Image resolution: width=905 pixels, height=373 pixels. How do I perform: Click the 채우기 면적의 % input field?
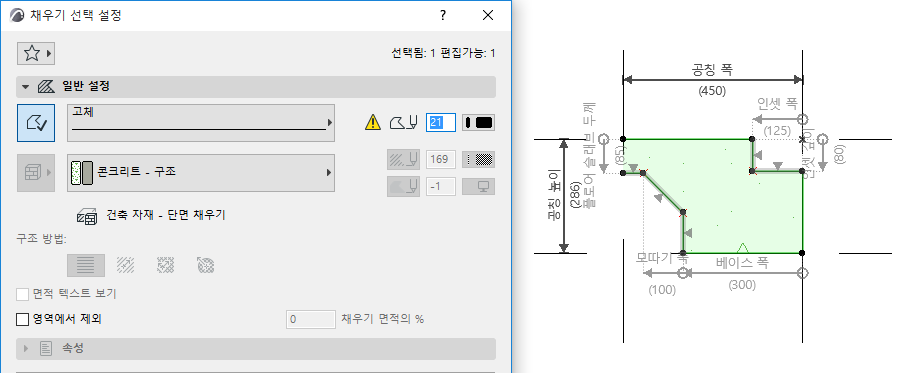(x=311, y=319)
